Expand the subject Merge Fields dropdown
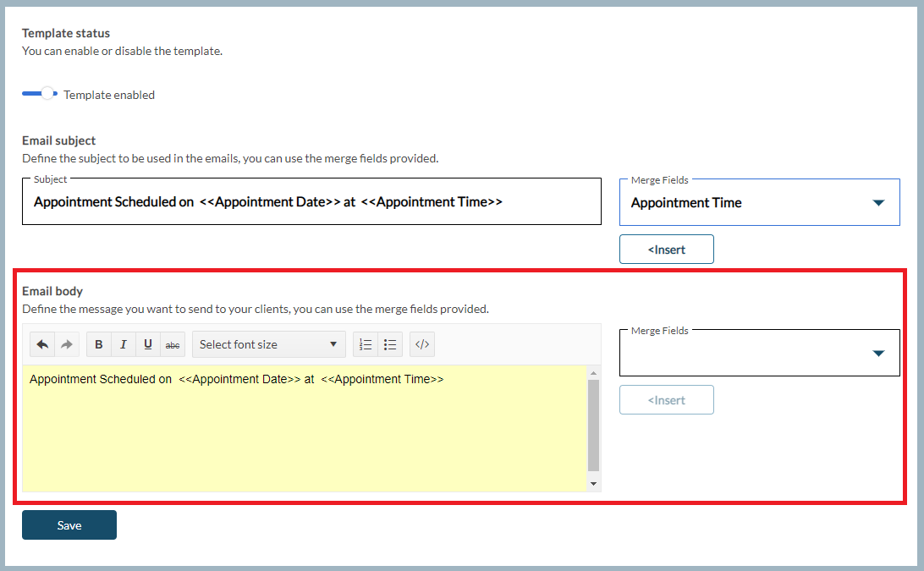Image resolution: width=924 pixels, height=571 pixels. [x=759, y=203]
